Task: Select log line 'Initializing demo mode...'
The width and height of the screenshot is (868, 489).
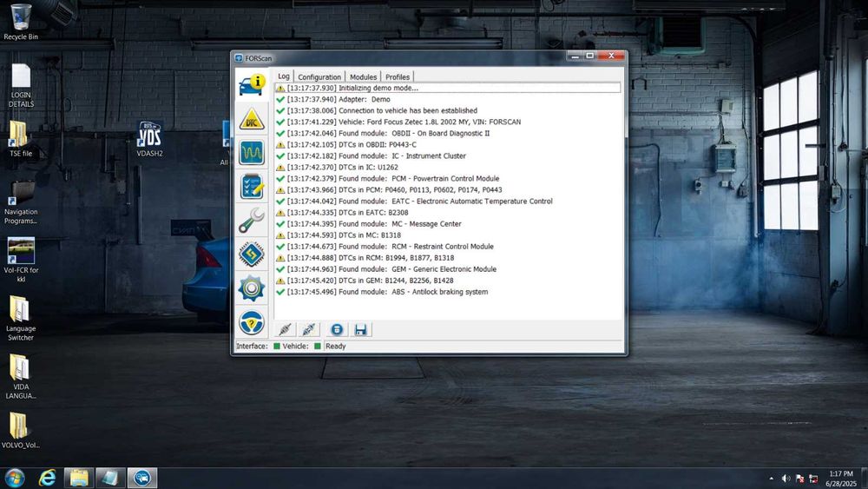Action: point(447,88)
